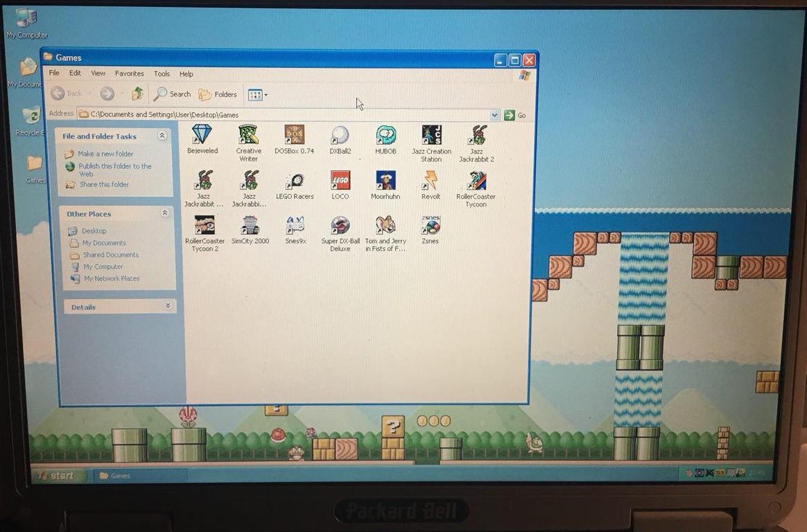
Task: Open the View menu
Action: [x=98, y=73]
